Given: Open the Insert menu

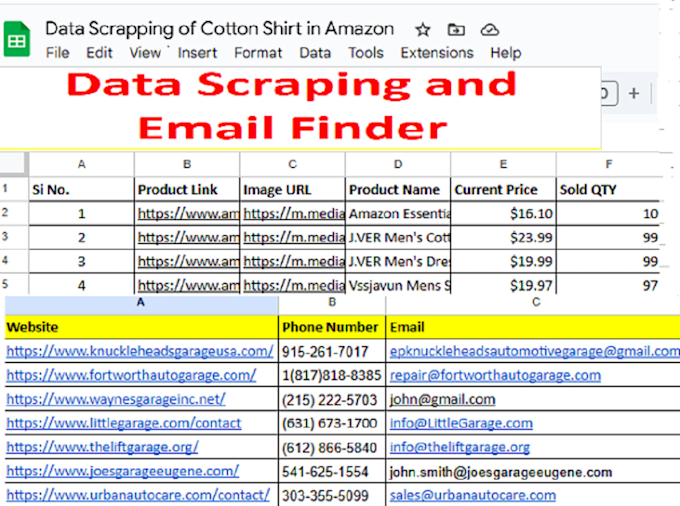Looking at the screenshot, I should click(197, 53).
